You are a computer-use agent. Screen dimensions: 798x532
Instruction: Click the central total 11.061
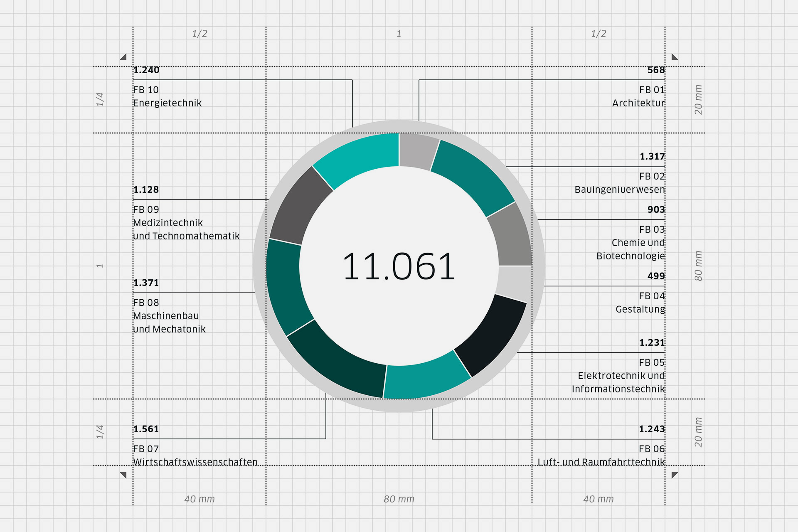point(399,266)
